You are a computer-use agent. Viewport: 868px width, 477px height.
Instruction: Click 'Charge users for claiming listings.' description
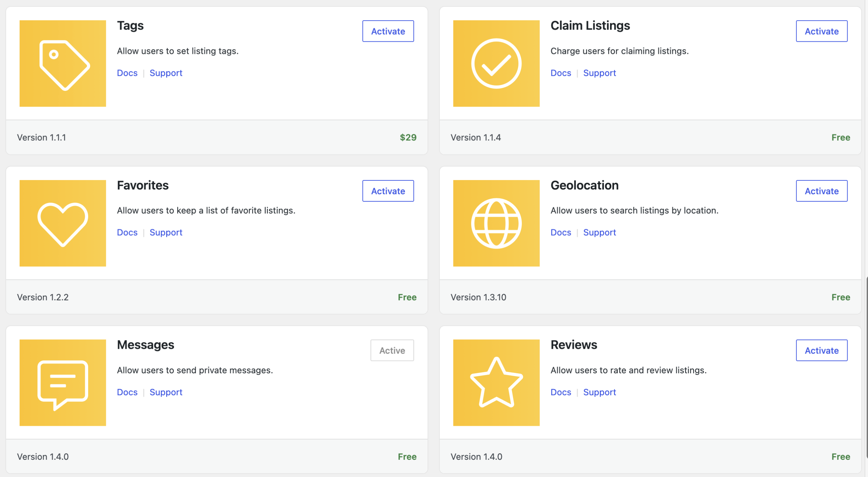(619, 51)
